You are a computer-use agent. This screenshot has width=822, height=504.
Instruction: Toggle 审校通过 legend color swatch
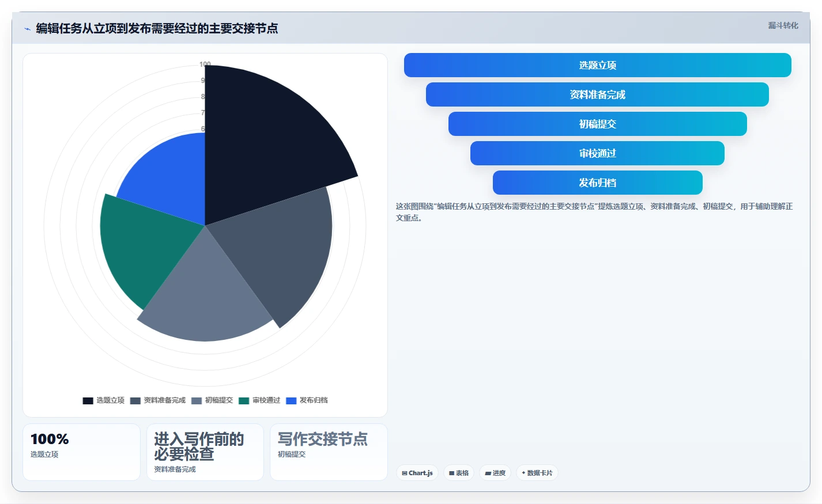[x=244, y=400]
